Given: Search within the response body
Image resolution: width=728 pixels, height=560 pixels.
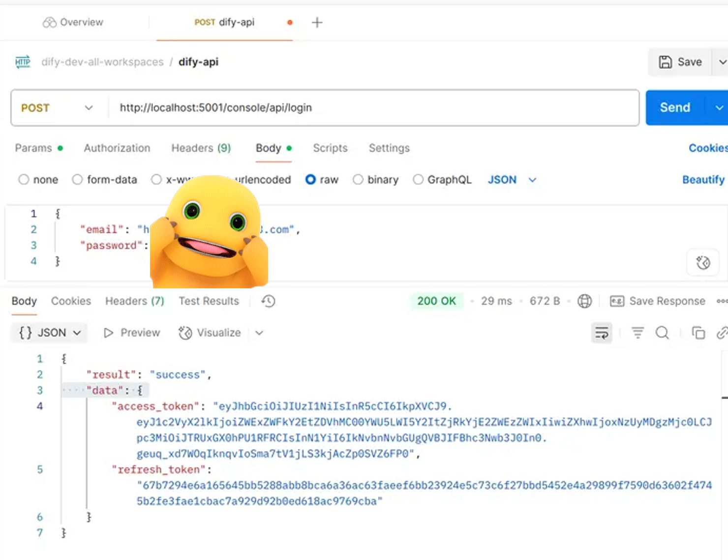Looking at the screenshot, I should [x=663, y=333].
